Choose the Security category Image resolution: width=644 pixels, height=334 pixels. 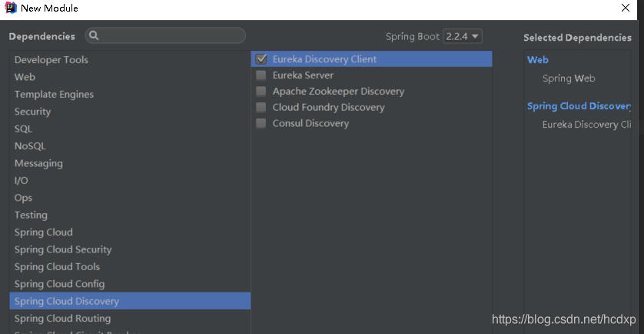130,112
